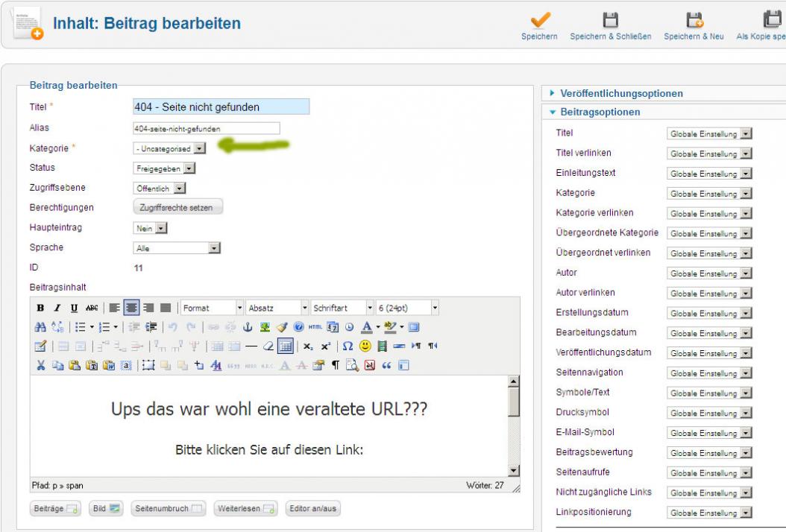Open the text color picker

367,327
